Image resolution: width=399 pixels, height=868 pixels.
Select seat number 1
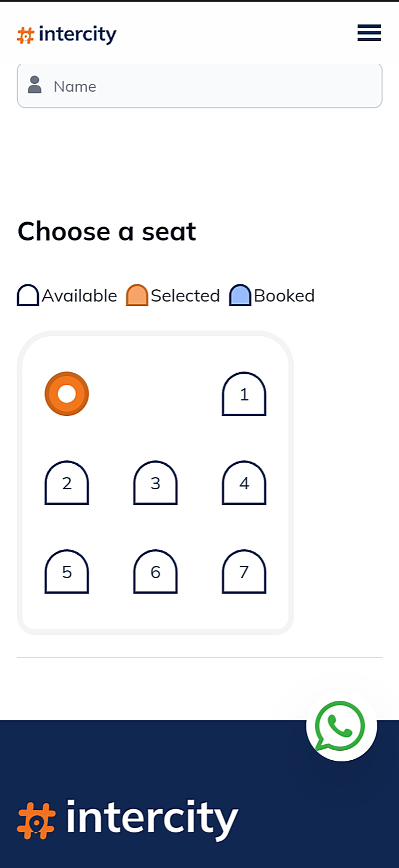coord(244,394)
